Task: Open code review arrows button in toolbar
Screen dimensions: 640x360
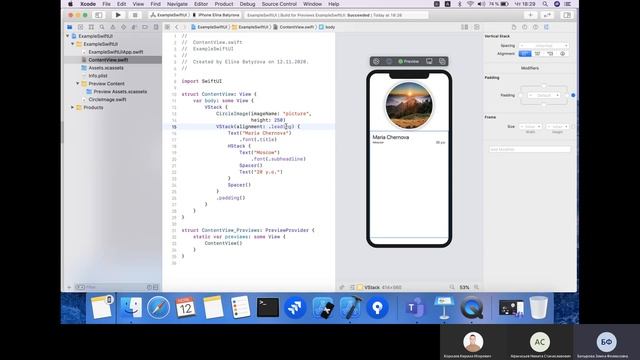Action: [547, 15]
